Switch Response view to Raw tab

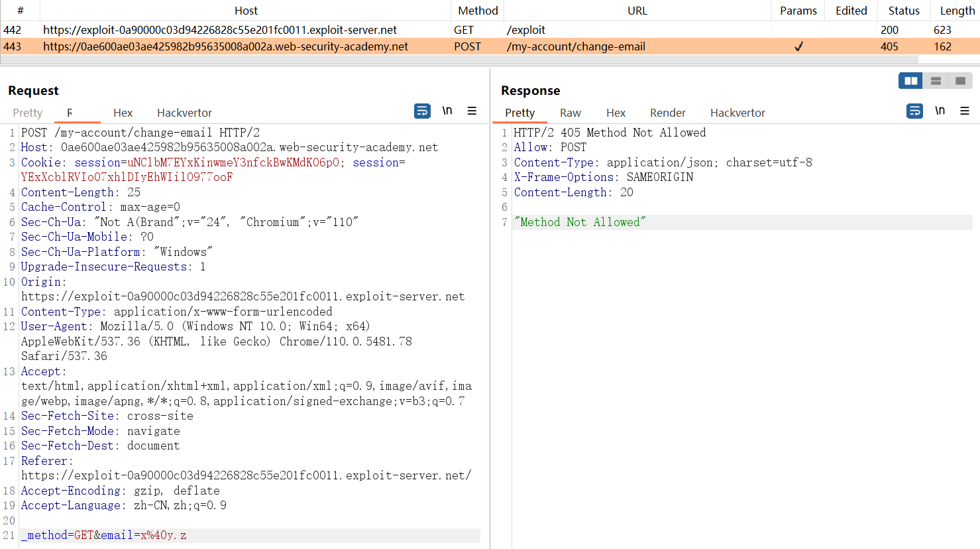570,113
